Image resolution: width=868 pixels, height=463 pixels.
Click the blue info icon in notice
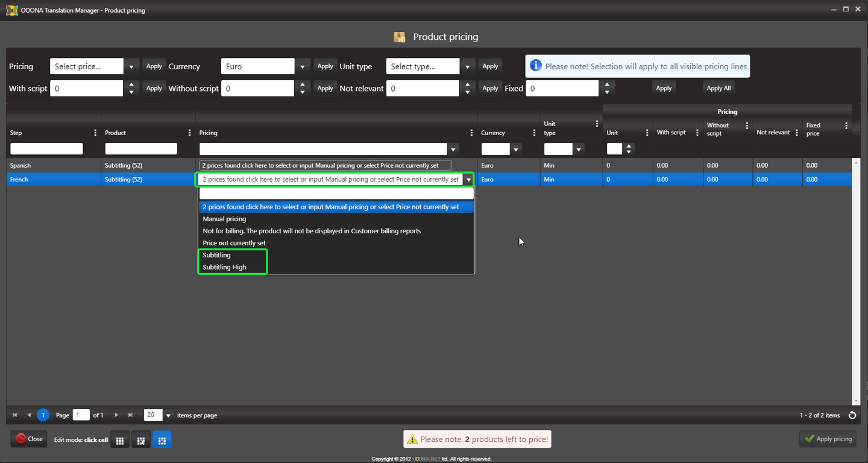click(x=535, y=66)
